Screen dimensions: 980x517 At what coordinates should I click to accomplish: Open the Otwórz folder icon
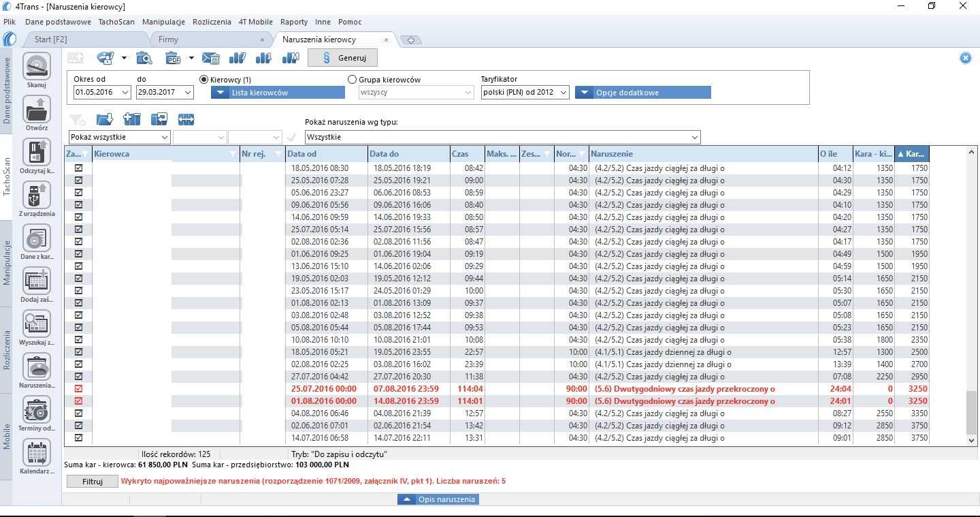[x=37, y=109]
